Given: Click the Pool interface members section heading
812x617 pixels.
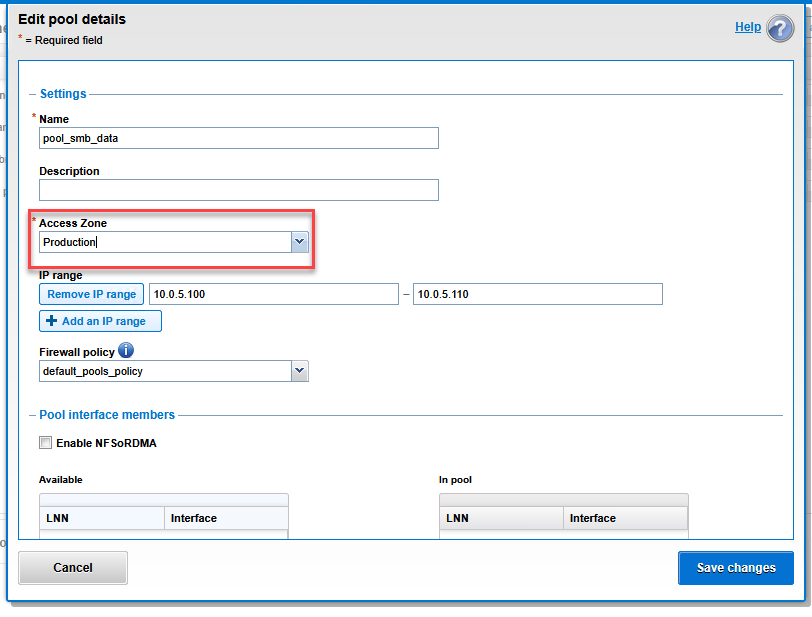Looking at the screenshot, I should click(107, 414).
